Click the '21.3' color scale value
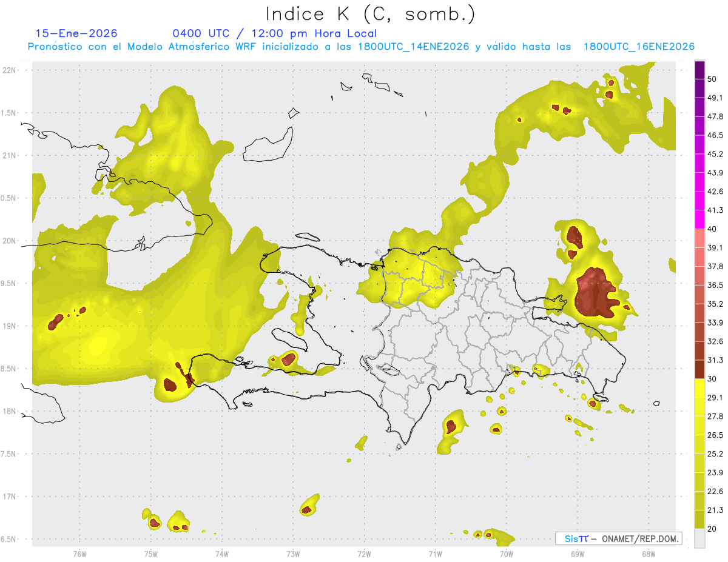The width and height of the screenshot is (728, 562). (x=715, y=510)
